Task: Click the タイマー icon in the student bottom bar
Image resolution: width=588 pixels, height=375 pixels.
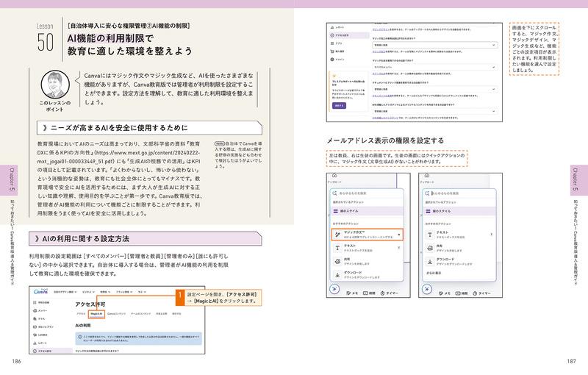Action: pos(475,293)
